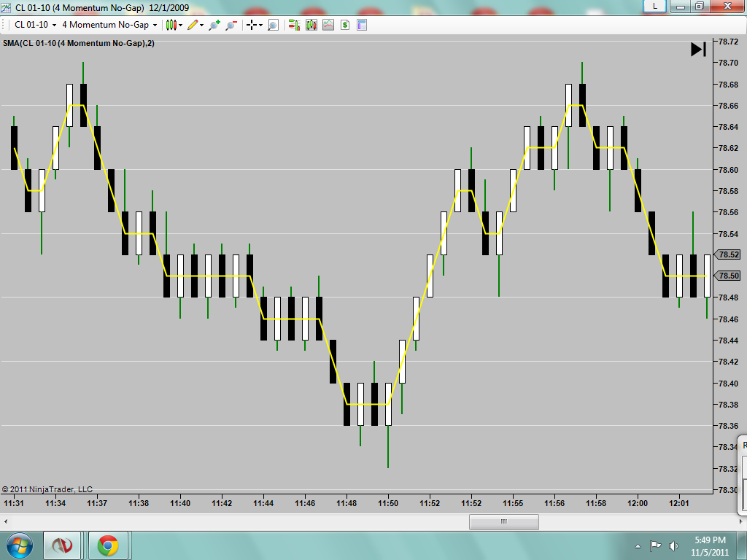This screenshot has width=747, height=560.
Task: Open the data series icon
Action: pyautogui.click(x=311, y=25)
